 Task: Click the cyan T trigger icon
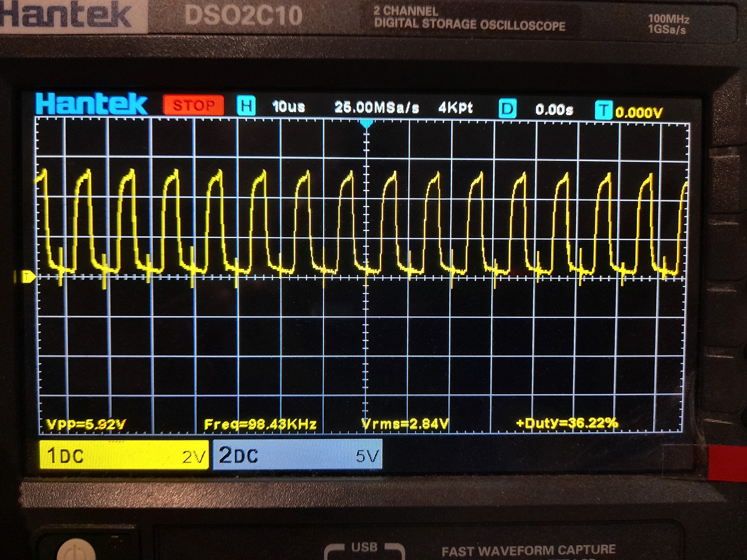point(604,111)
